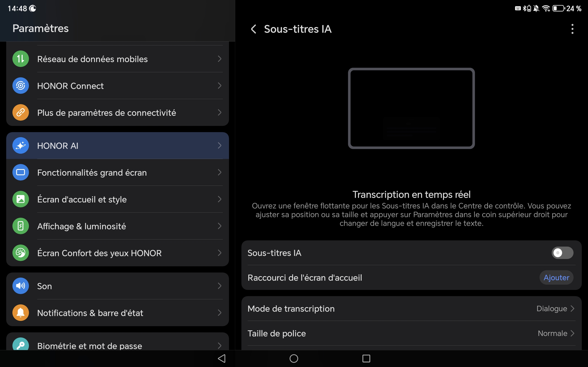Enable the Sous-titres IA switch

coord(562,253)
